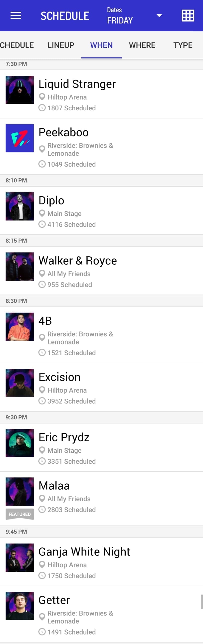Open the FRIDAY date selector
Image resolution: width=203 pixels, height=644 pixels.
tap(120, 20)
